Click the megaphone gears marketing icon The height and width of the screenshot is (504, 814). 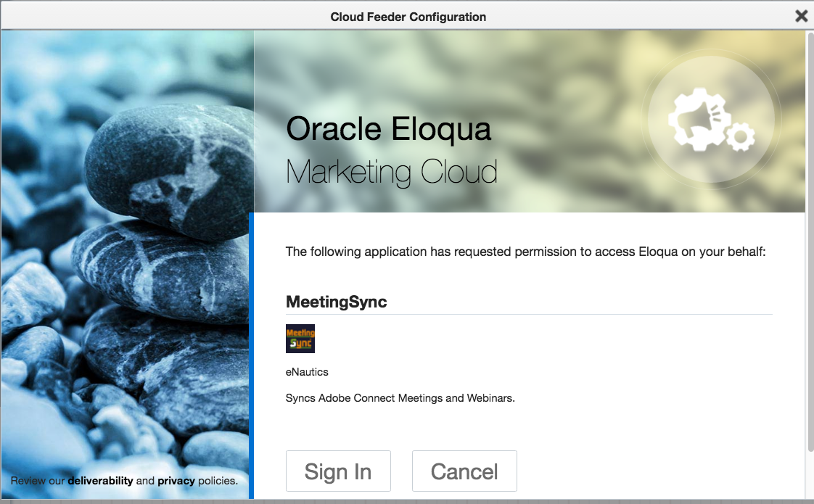tap(711, 120)
